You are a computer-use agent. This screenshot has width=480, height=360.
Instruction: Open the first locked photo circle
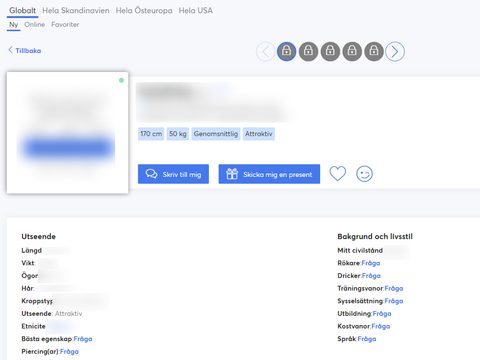tap(286, 51)
